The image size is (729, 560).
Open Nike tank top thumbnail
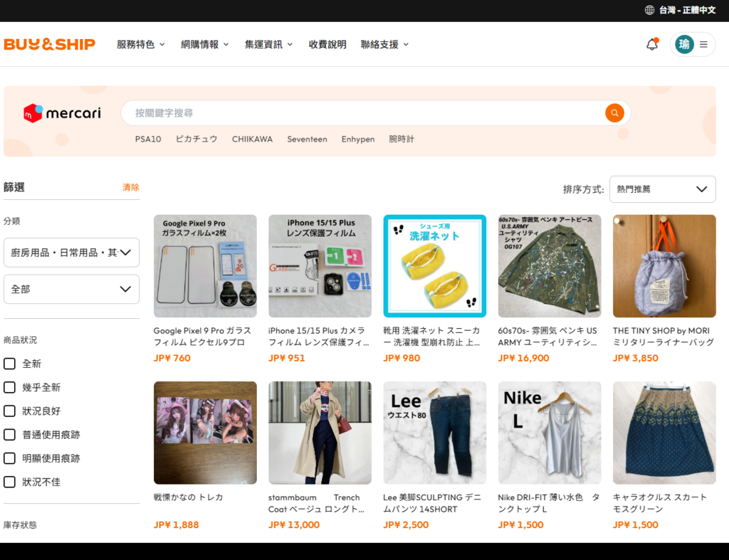click(x=550, y=433)
